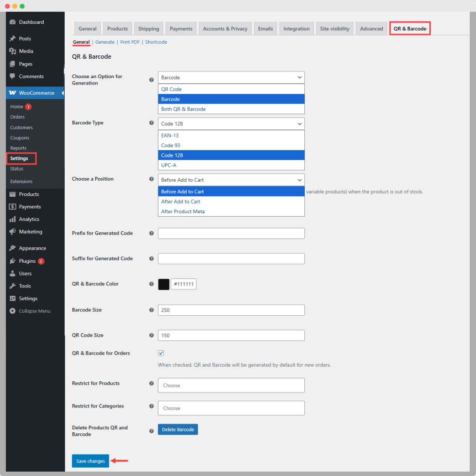The width and height of the screenshot is (476, 476).
Task: Click the Dashboard icon in sidebar
Action: click(x=13, y=22)
